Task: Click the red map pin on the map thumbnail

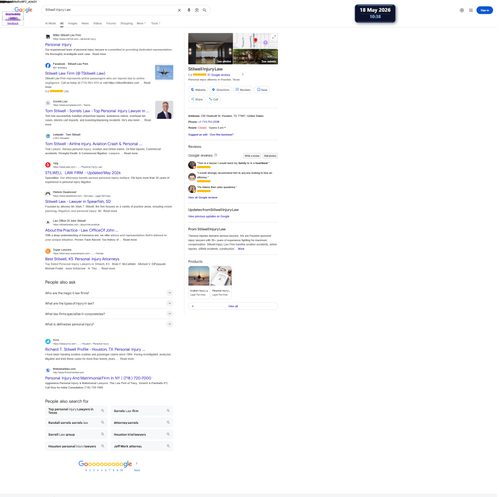Action: click(257, 41)
